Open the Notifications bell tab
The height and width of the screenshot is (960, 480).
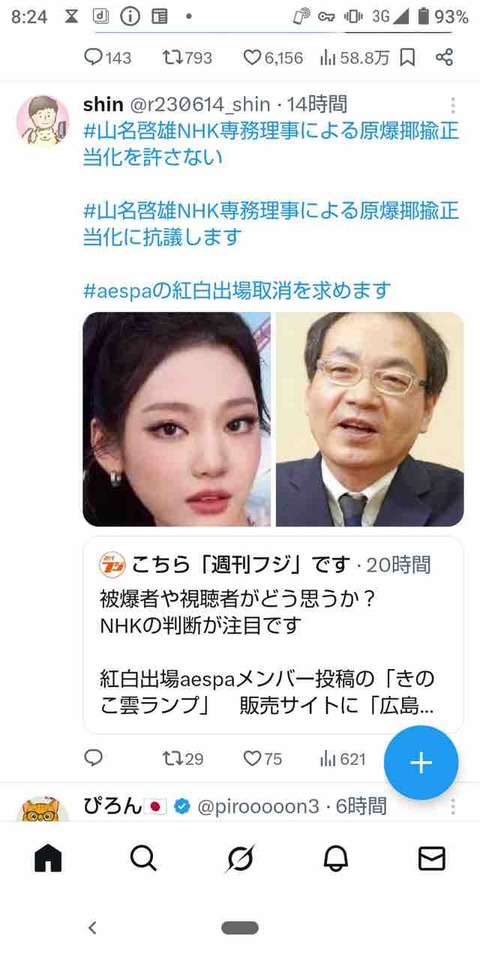click(336, 858)
